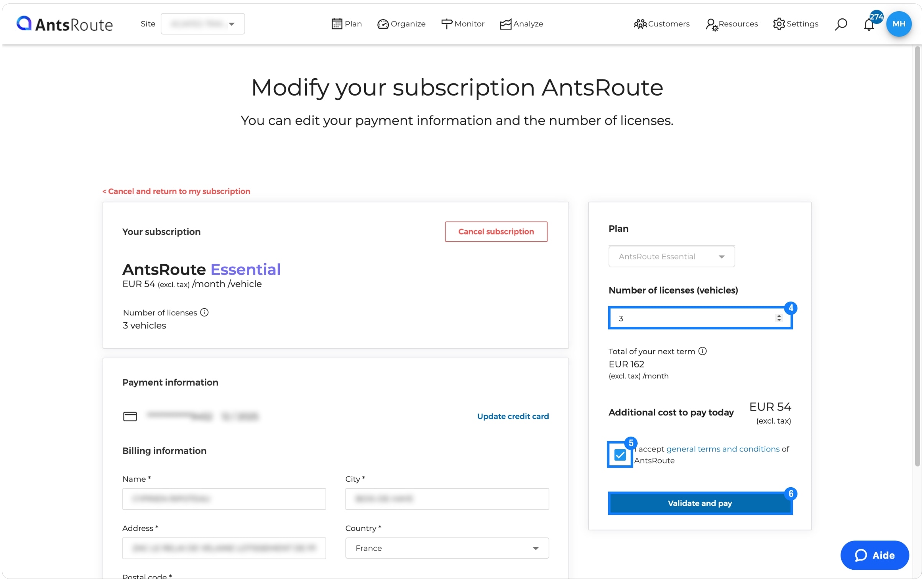
Task: Open the Country dropdown showing France
Action: [447, 548]
